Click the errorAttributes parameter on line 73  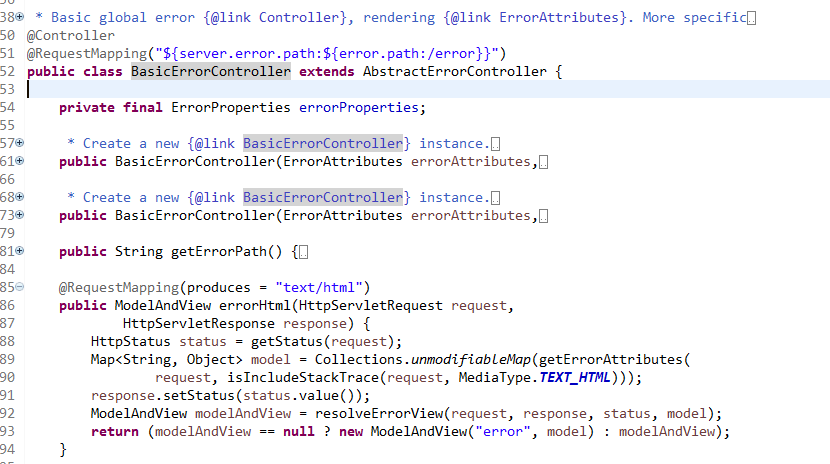click(x=471, y=215)
